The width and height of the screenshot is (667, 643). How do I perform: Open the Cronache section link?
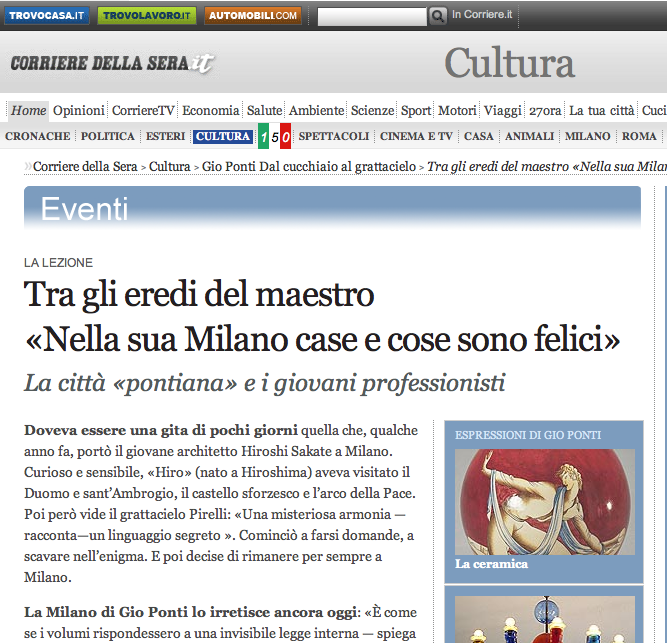[37, 136]
